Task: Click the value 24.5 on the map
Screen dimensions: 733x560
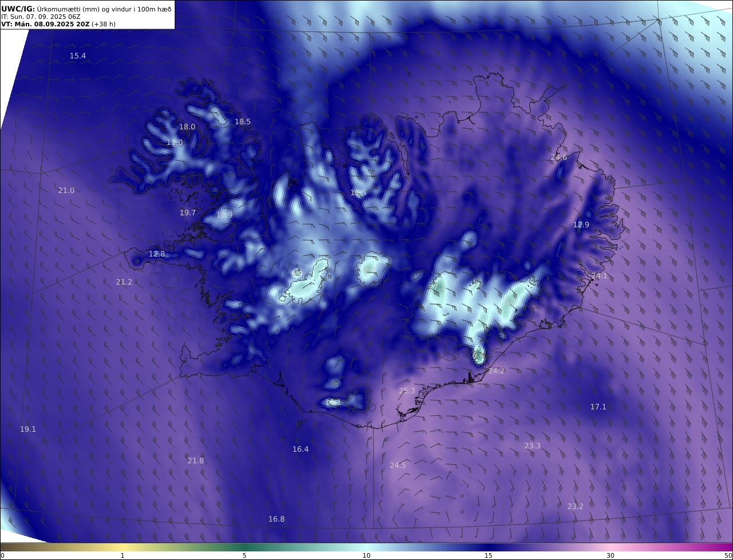Action: point(398,465)
